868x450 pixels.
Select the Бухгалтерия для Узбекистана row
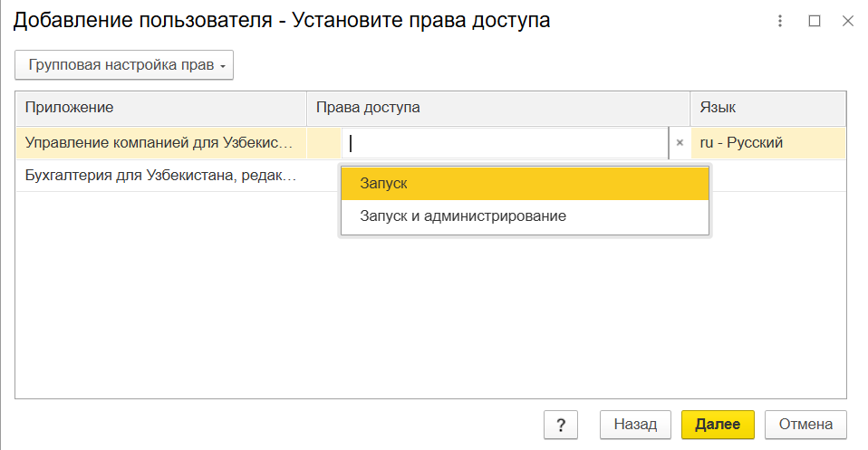[159, 176]
